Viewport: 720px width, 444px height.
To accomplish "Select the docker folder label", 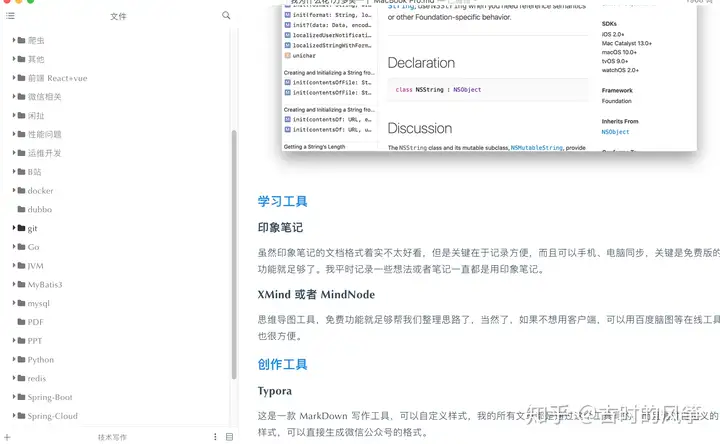I will coord(40,191).
